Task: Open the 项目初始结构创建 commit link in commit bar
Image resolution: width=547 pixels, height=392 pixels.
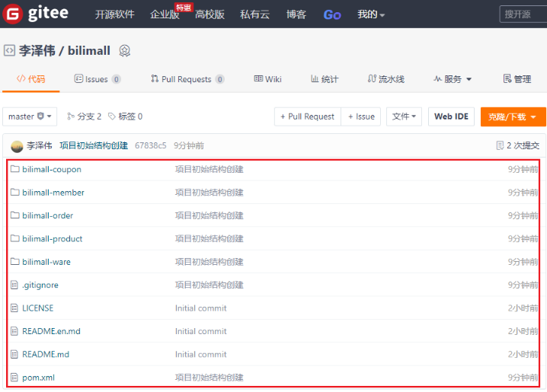Action: (x=94, y=145)
